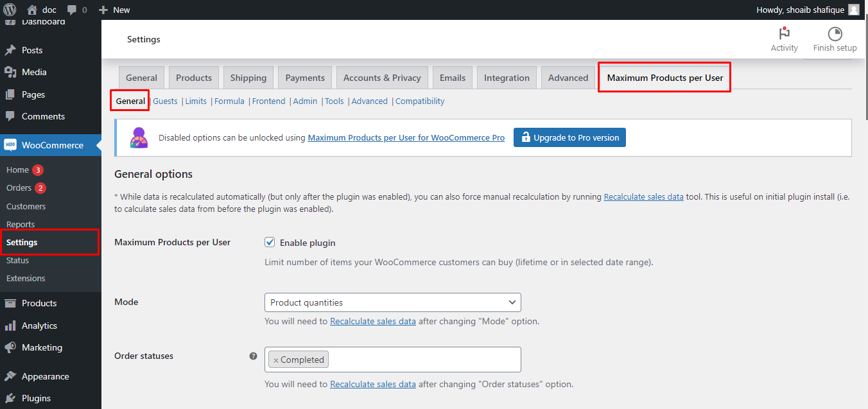Open the Mode dropdown

(393, 302)
